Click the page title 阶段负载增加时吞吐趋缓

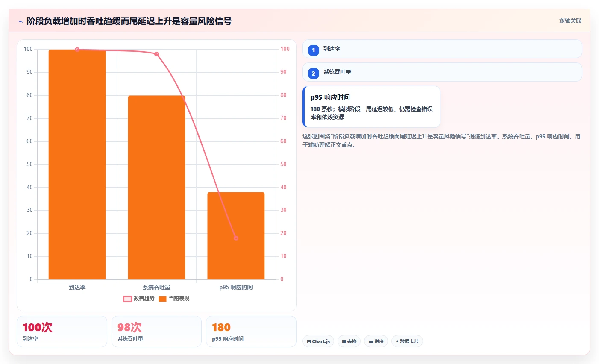(129, 21)
